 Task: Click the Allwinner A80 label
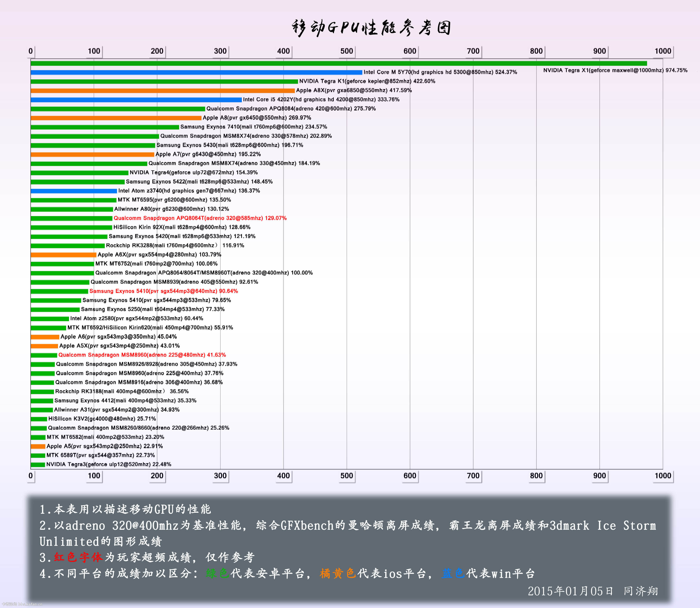coord(172,209)
